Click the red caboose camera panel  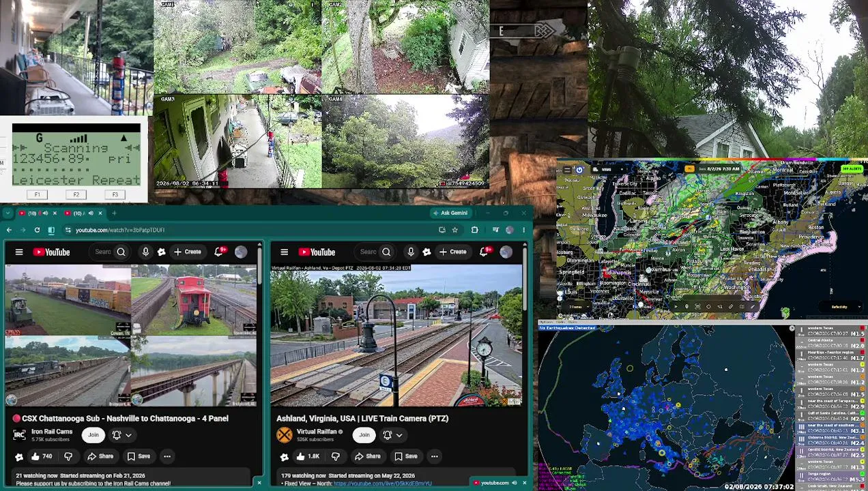pyautogui.click(x=194, y=301)
